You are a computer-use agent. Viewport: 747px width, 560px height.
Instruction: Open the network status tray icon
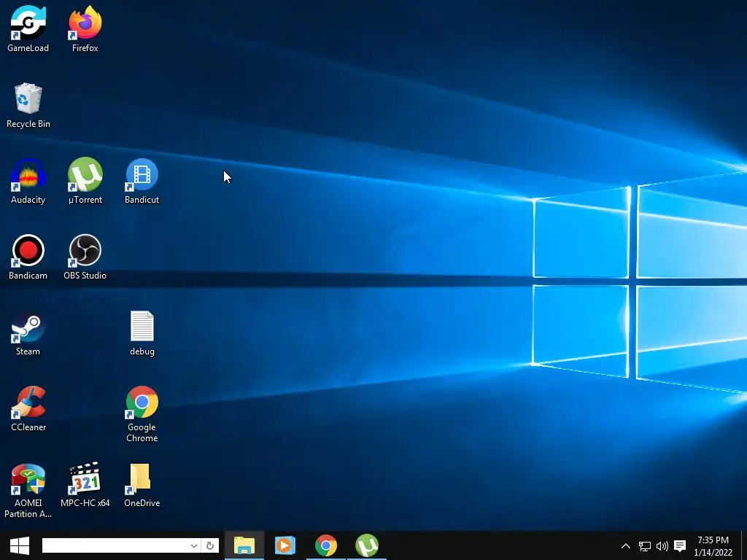pos(645,546)
